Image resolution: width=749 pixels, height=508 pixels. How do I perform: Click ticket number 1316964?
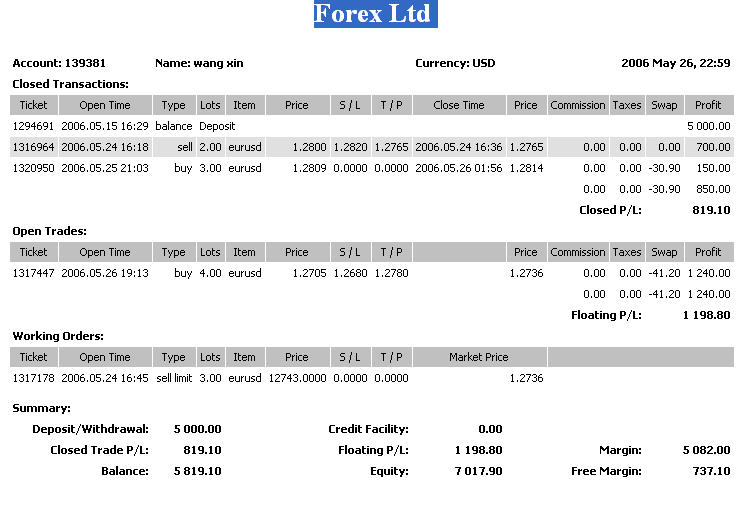click(x=34, y=147)
